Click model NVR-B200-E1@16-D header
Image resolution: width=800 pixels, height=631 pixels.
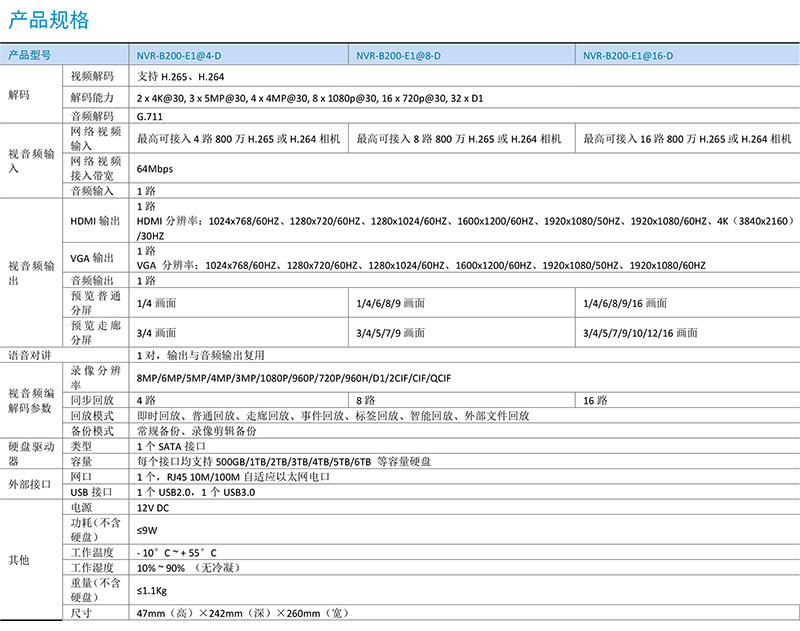coord(628,56)
